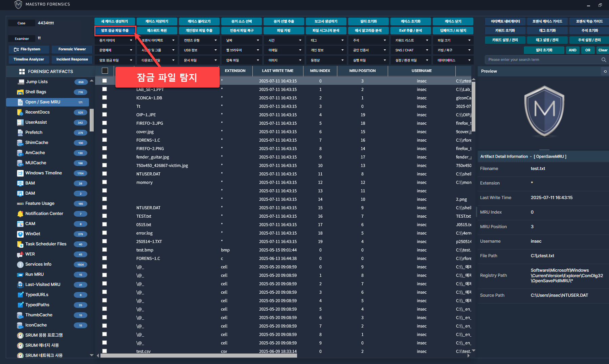Viewport: 609px width, 364px height.
Task: Expand the USB 정보 dropdown
Action: (x=200, y=50)
